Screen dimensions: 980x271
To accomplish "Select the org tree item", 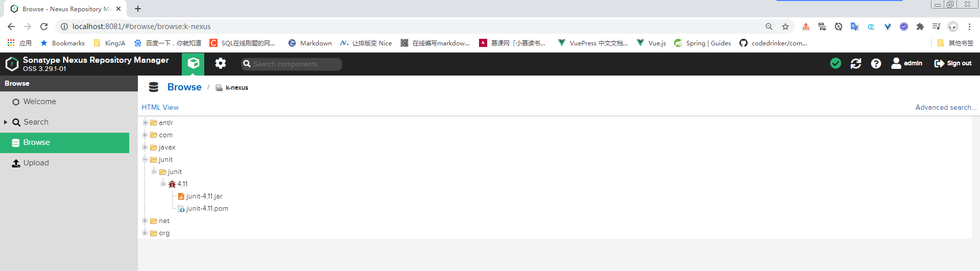I will [x=164, y=233].
